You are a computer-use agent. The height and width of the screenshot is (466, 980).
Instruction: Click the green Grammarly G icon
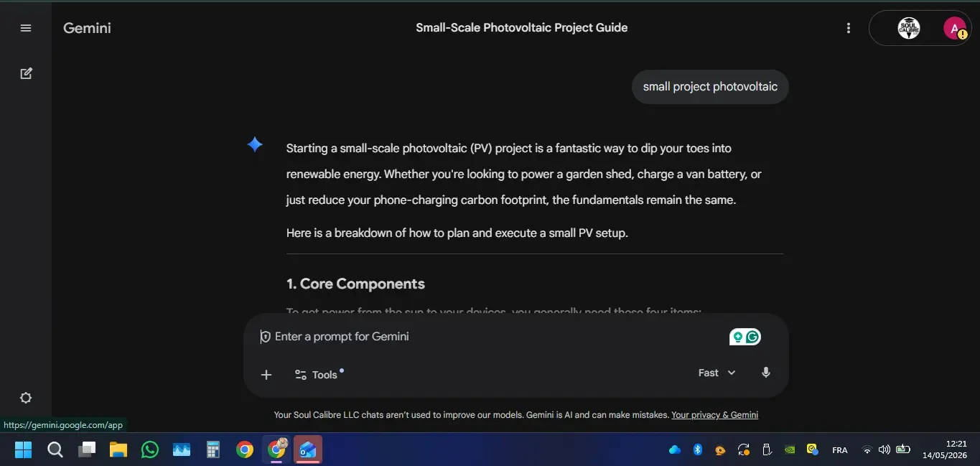(752, 337)
